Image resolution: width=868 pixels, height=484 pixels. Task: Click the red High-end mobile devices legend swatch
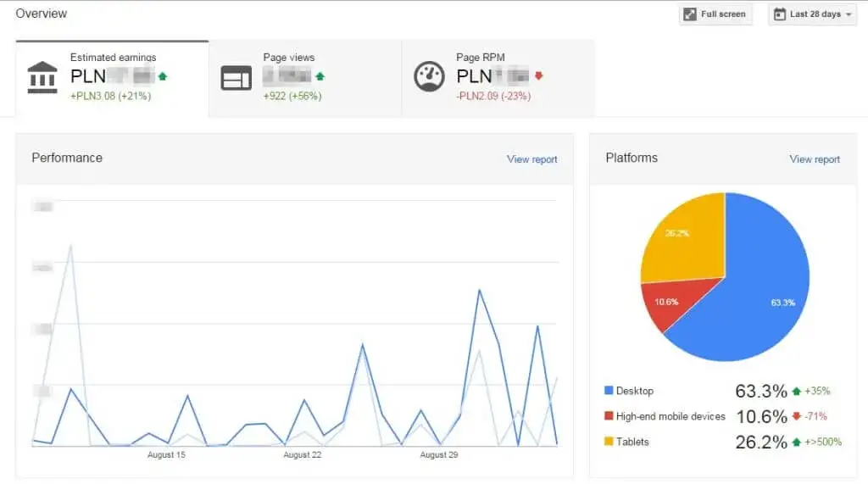608,416
